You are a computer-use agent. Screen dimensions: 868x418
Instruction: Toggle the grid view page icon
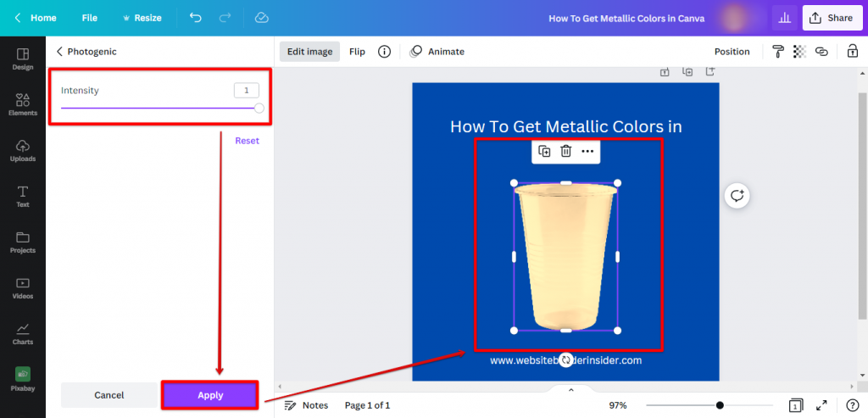pos(795,405)
